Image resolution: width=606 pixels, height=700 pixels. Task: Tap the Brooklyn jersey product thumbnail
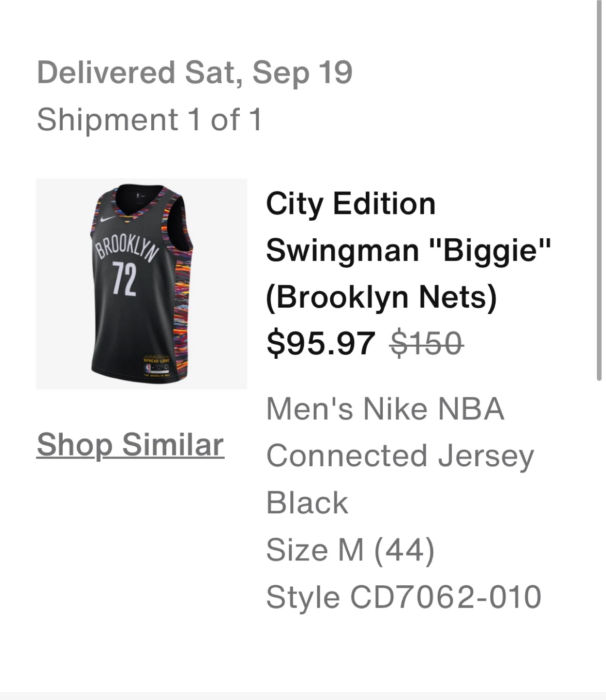click(142, 284)
